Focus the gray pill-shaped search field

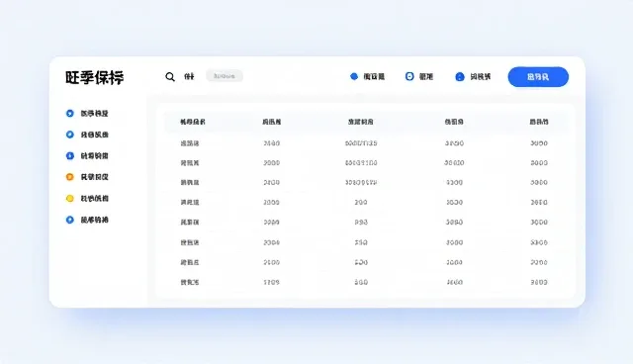tap(225, 76)
